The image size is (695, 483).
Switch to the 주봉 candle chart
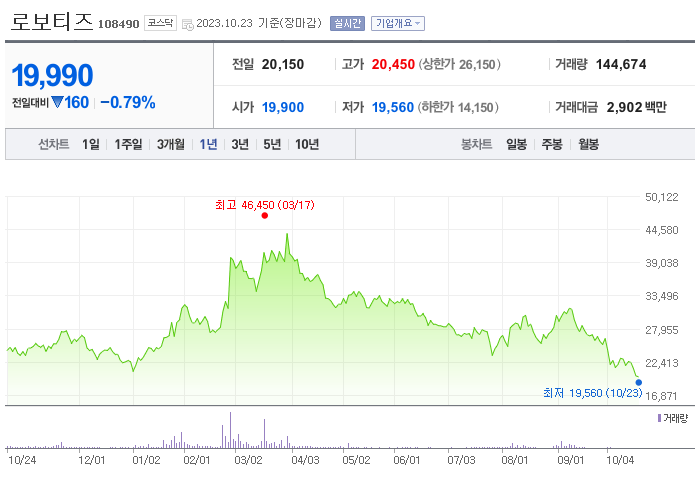tap(552, 144)
